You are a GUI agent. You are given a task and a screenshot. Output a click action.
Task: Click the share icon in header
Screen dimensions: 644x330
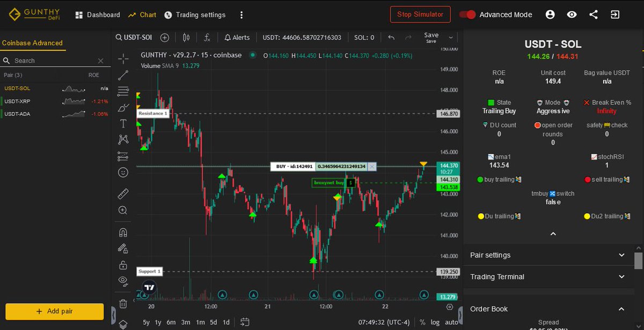pyautogui.click(x=594, y=14)
